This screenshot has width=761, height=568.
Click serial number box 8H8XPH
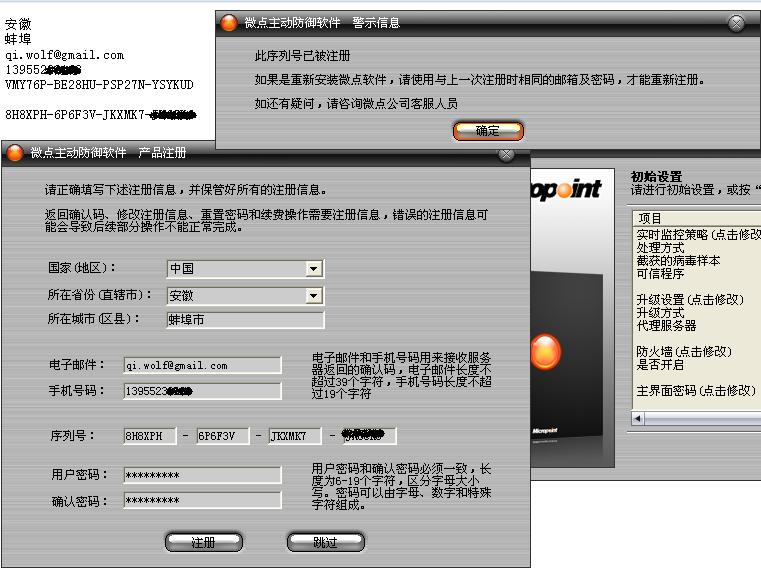click(x=150, y=436)
